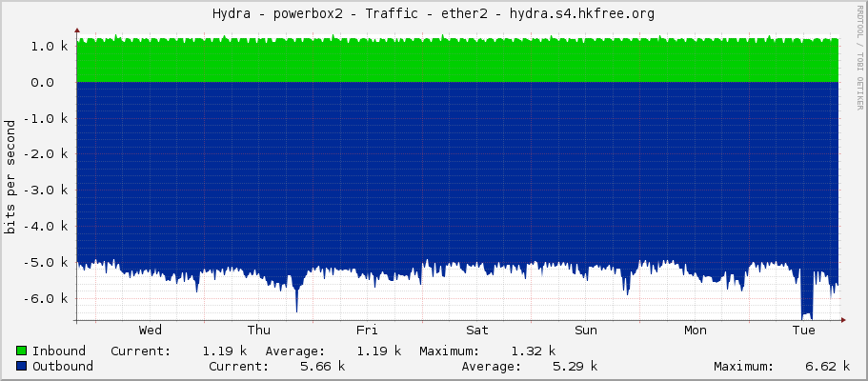
Task: Click the '-2.0 k' y-axis label
Action: pyautogui.click(x=46, y=154)
